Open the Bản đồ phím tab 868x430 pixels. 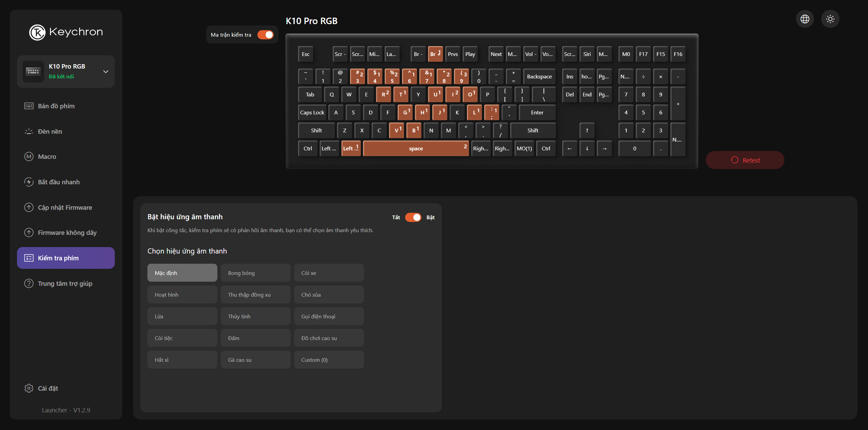[x=56, y=106]
